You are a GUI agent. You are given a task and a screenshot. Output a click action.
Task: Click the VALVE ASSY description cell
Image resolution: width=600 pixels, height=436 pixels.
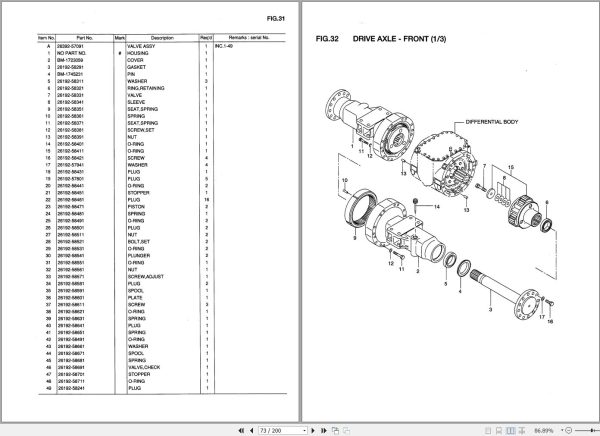141,46
